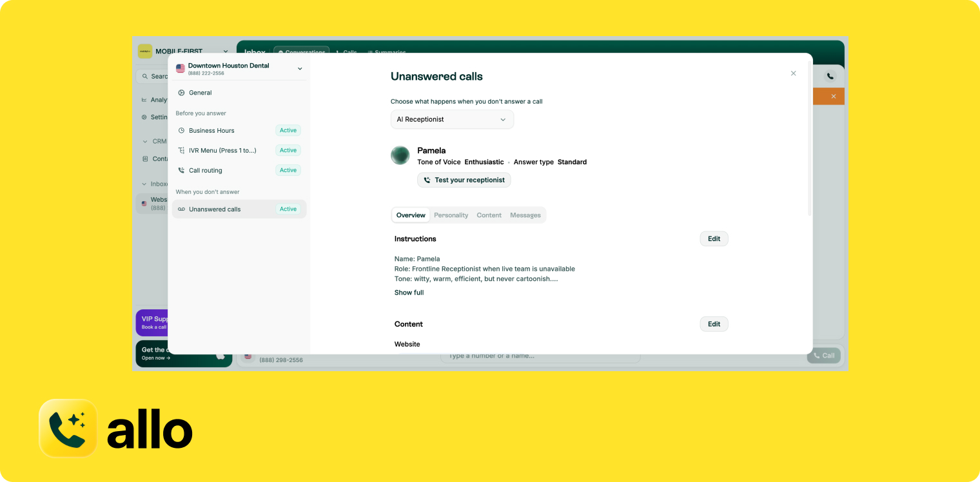Open the Messages tab
This screenshot has height=482, width=980.
[525, 215]
